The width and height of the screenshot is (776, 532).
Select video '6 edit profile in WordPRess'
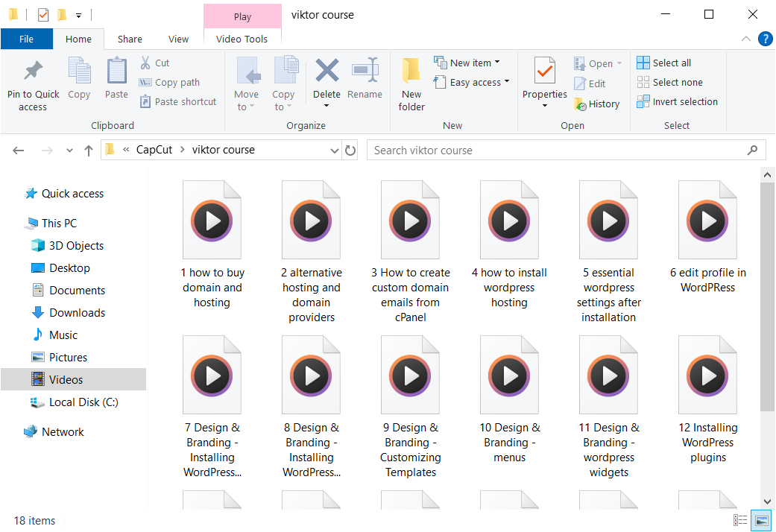pyautogui.click(x=707, y=236)
